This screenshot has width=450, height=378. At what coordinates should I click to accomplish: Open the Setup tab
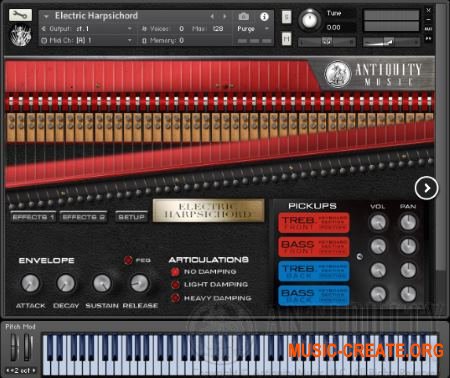coord(131,217)
